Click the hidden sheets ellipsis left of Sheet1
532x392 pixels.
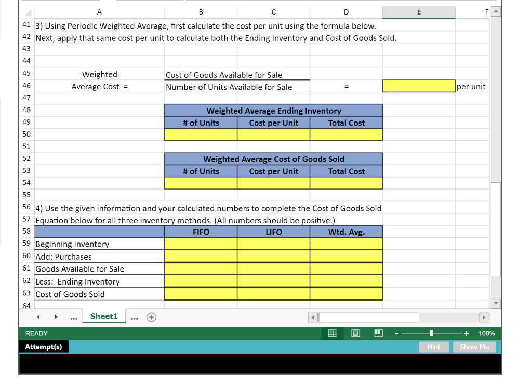pyautogui.click(x=74, y=316)
